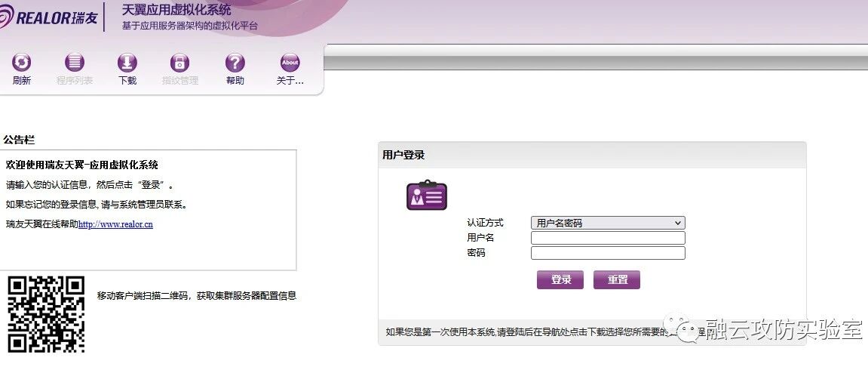
Task: Click the QR code image
Action: tap(46, 314)
